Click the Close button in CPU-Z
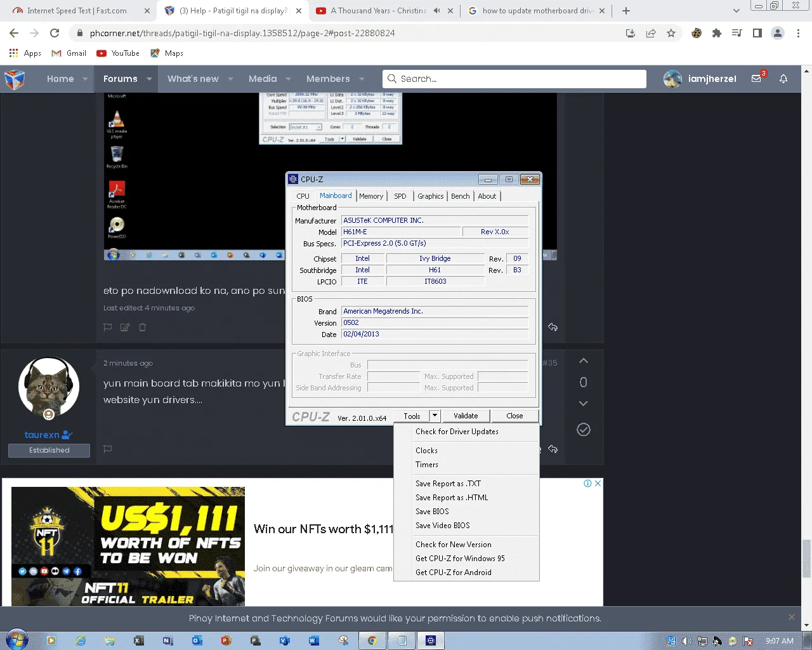Viewport: 812px width, 650px height. pyautogui.click(x=514, y=416)
